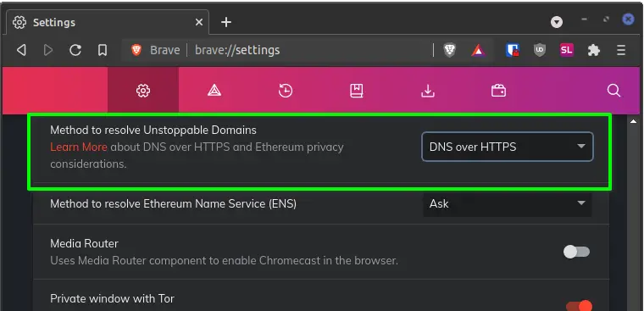
Task: Search settings with magnifier icon
Action: 613,91
